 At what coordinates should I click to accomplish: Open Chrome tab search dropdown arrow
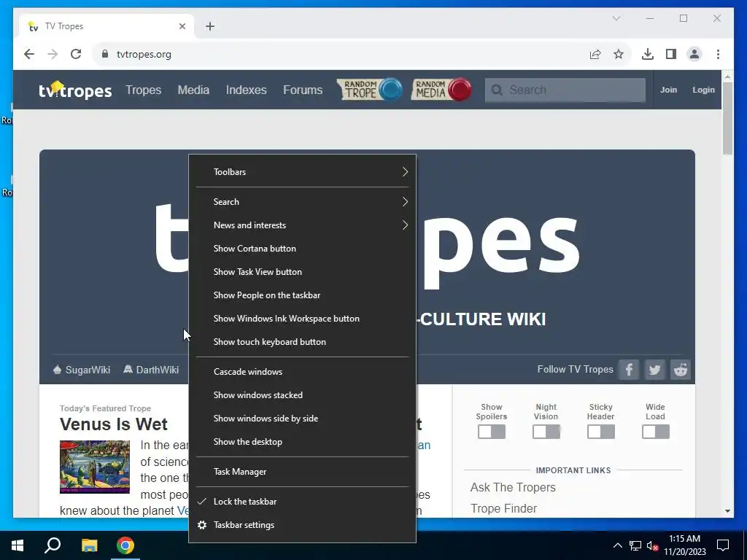(x=616, y=18)
